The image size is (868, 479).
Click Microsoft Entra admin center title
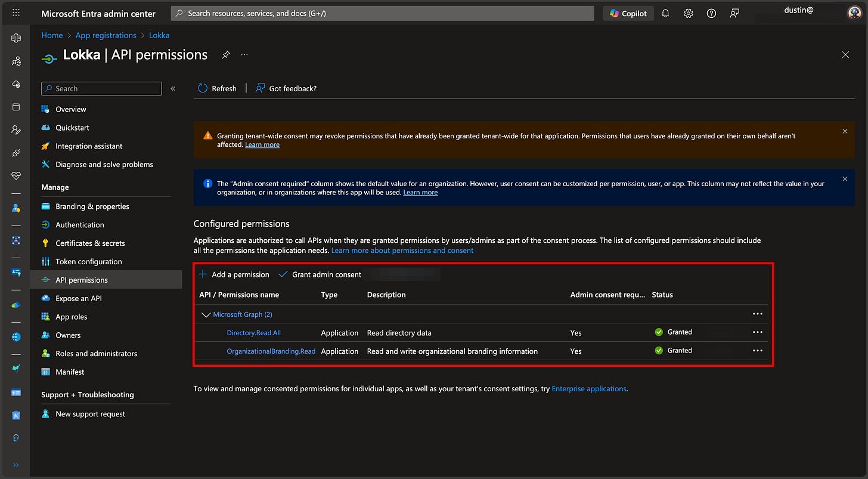pyautogui.click(x=98, y=13)
